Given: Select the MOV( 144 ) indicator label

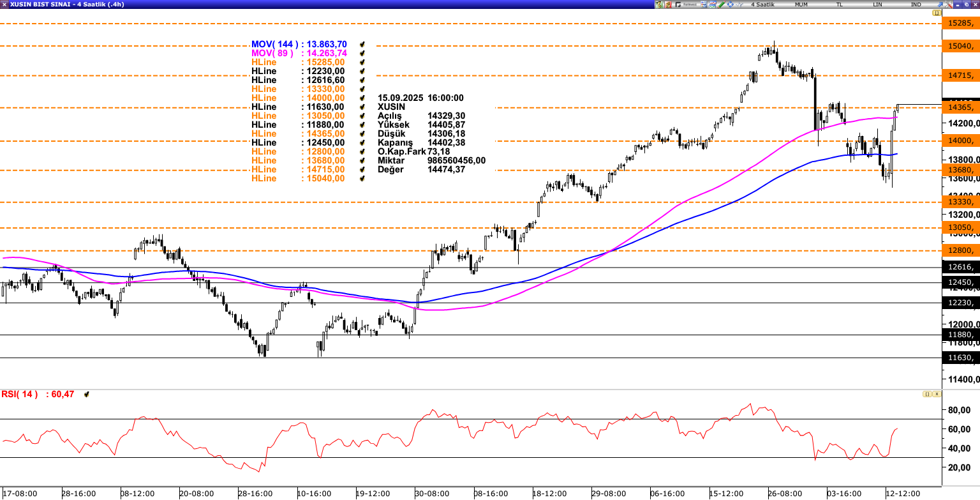Looking at the screenshot, I should tap(274, 45).
